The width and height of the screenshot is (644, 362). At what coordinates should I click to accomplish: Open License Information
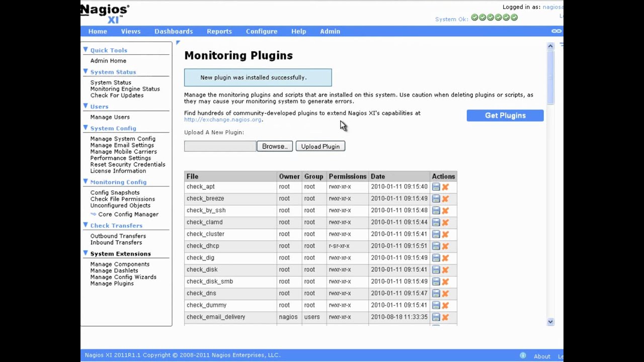[118, 171]
